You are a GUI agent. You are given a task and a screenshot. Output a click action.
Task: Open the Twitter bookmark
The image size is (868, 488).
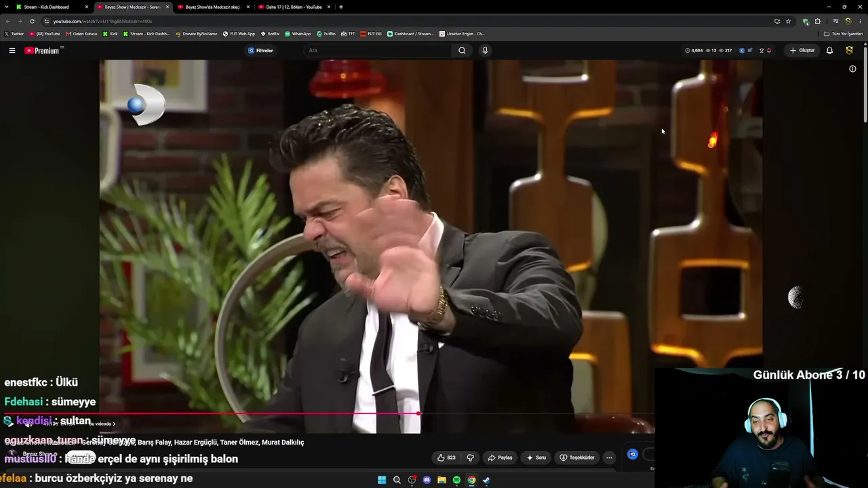point(14,33)
